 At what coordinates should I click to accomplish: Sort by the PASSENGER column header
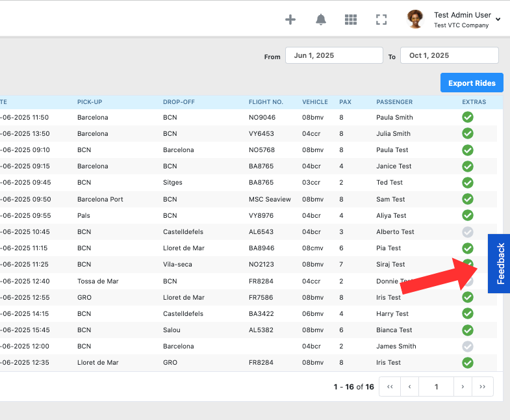[394, 102]
